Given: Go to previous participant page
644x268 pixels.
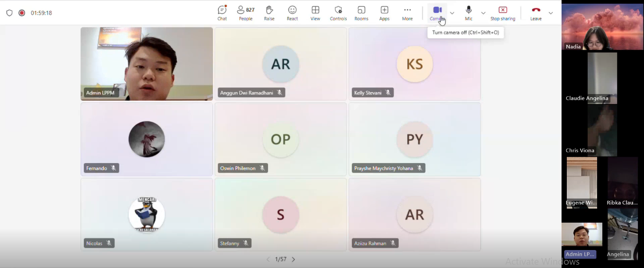Looking at the screenshot, I should pyautogui.click(x=268, y=259).
